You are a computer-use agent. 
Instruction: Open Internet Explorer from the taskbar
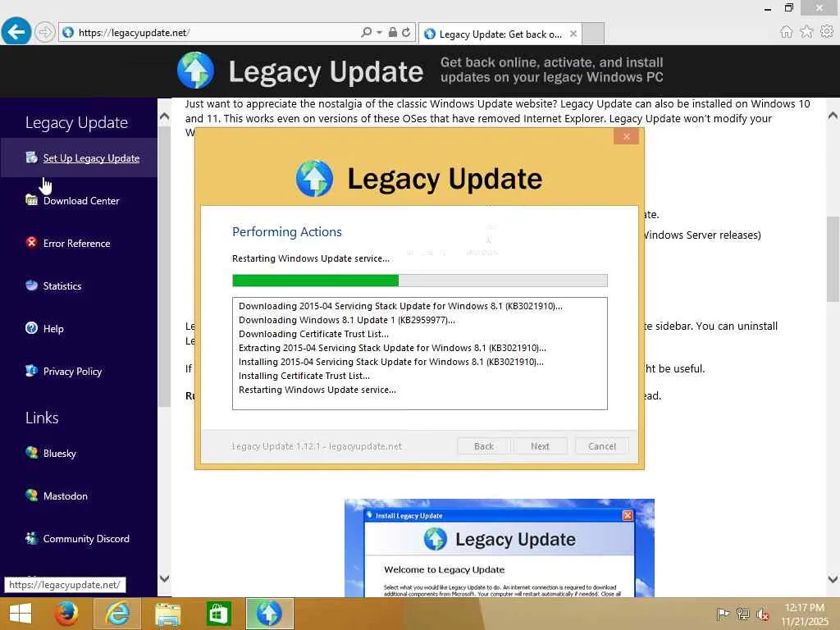(x=116, y=614)
